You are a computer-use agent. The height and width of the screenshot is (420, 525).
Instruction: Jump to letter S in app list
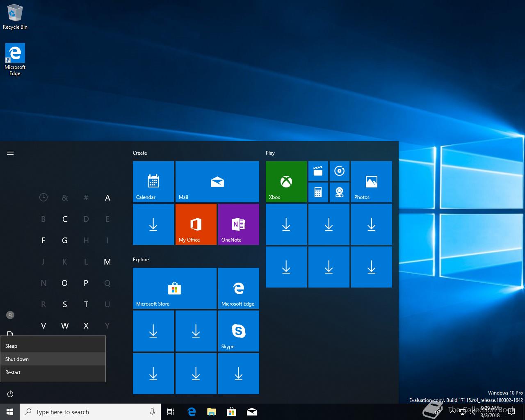[x=65, y=304]
